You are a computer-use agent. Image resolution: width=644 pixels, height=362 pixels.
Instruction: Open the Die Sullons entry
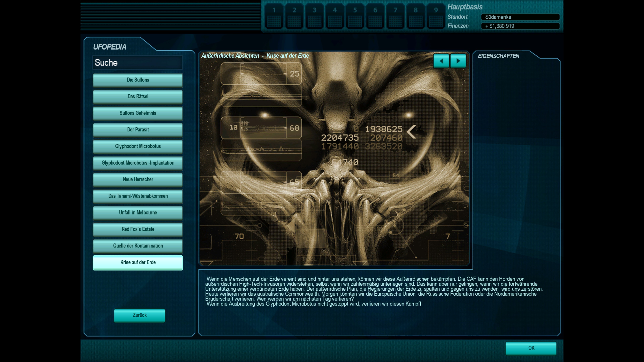point(138,80)
